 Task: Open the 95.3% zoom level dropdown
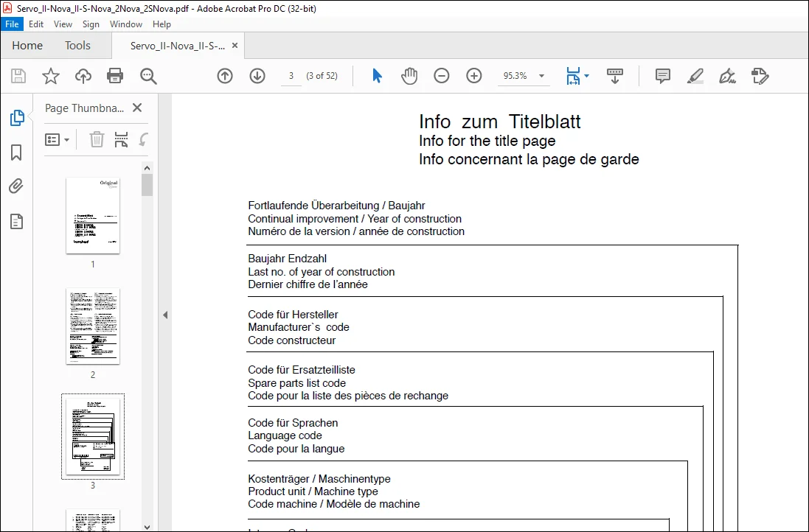pos(541,76)
